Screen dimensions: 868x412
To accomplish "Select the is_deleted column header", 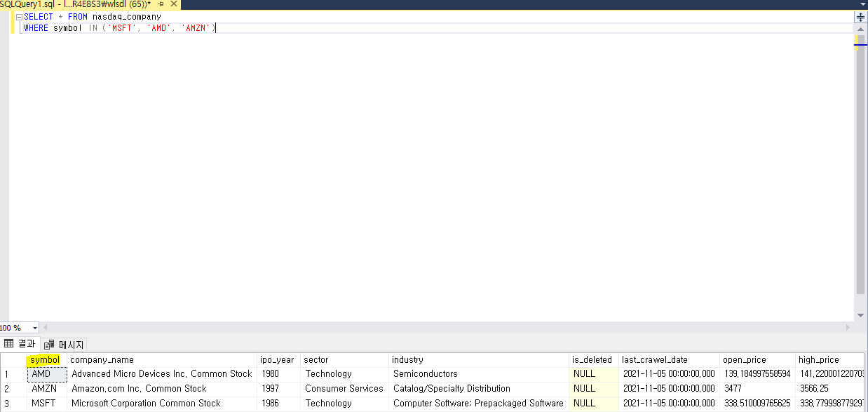I will [x=593, y=359].
